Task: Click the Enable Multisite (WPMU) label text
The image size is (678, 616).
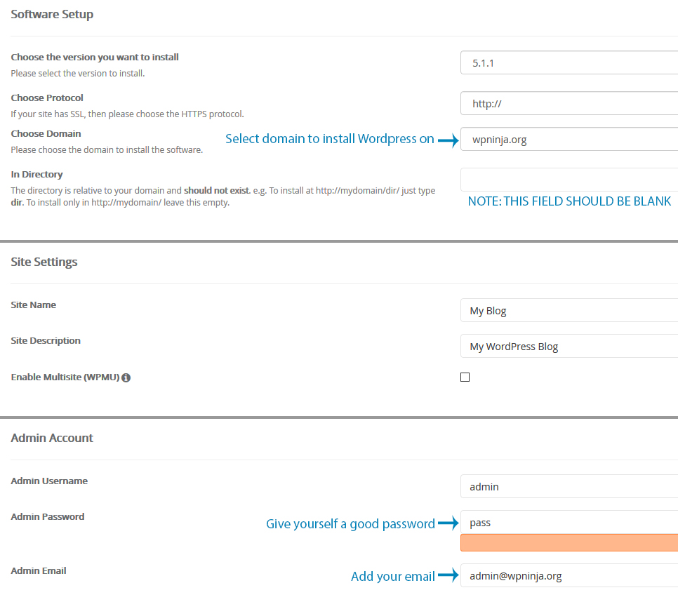Action: (65, 377)
